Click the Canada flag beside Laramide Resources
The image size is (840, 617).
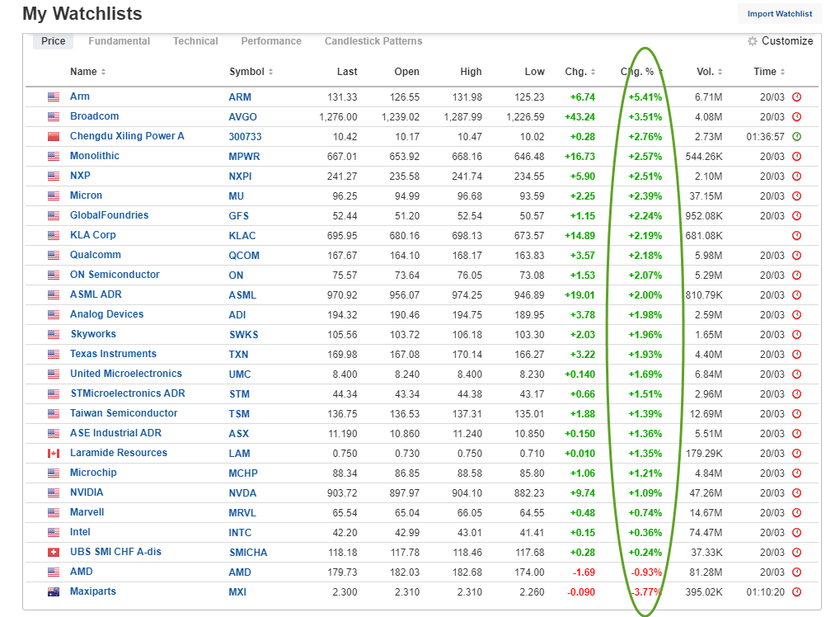(54, 454)
